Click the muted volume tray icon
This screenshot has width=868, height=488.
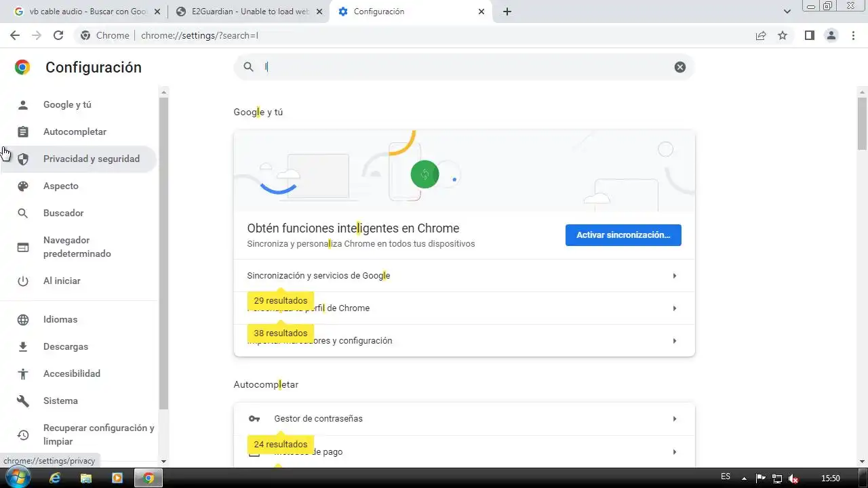point(794,479)
